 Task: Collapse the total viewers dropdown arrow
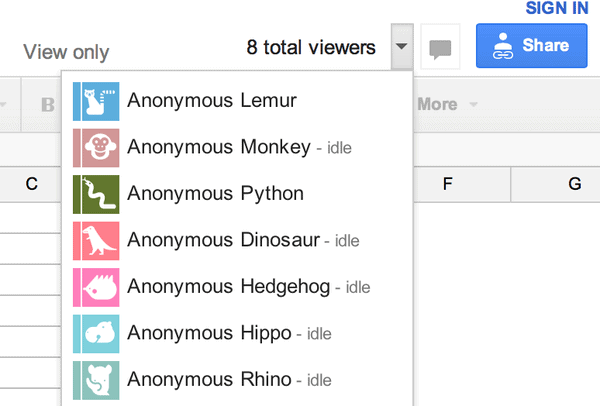pos(402,47)
